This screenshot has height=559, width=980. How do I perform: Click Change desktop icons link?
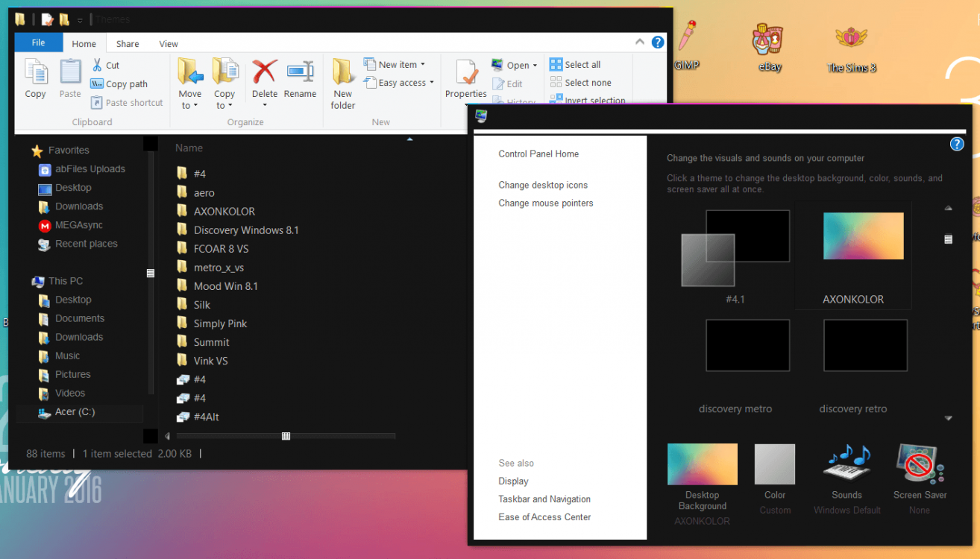543,185
